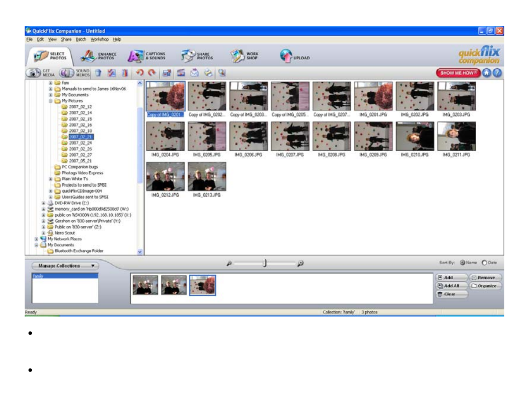Expand the Manuals to send to James folder
The height and width of the screenshot is (420, 525).
[x=51, y=89]
